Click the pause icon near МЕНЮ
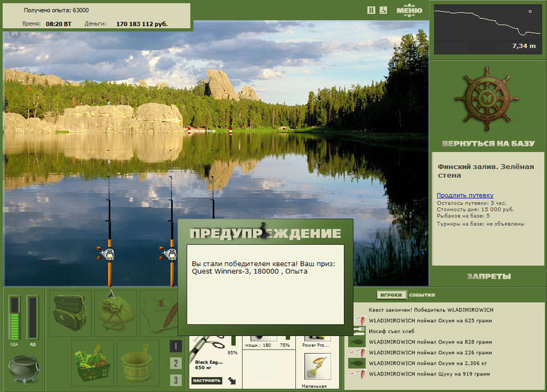The height and width of the screenshot is (392, 547). point(371,10)
